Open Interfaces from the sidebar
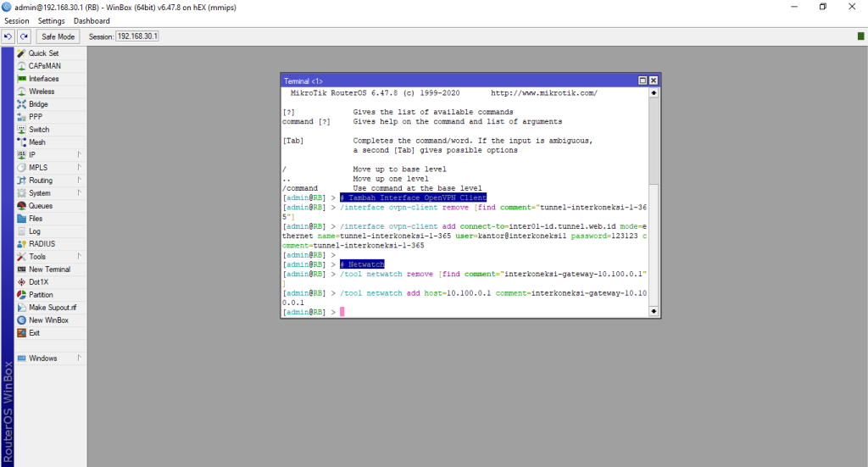 coord(22,79)
